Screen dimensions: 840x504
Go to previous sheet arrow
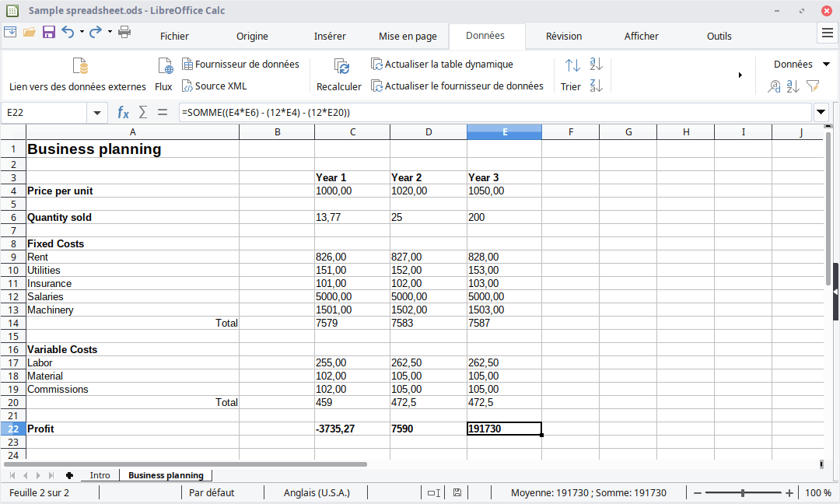click(25, 475)
